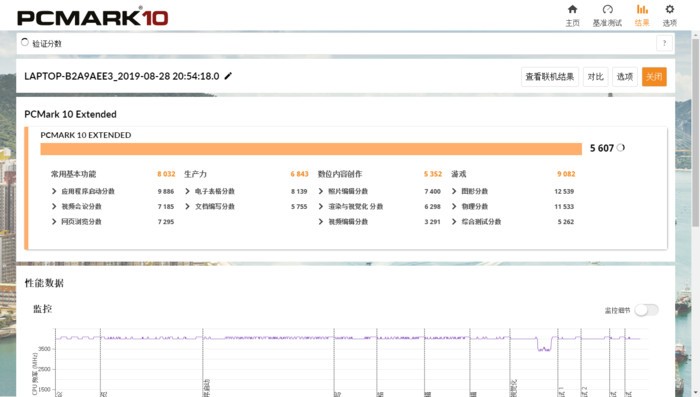This screenshot has height=397, width=700.
Task: Click the 物理分数 value 11 533
Action: pyautogui.click(x=564, y=206)
